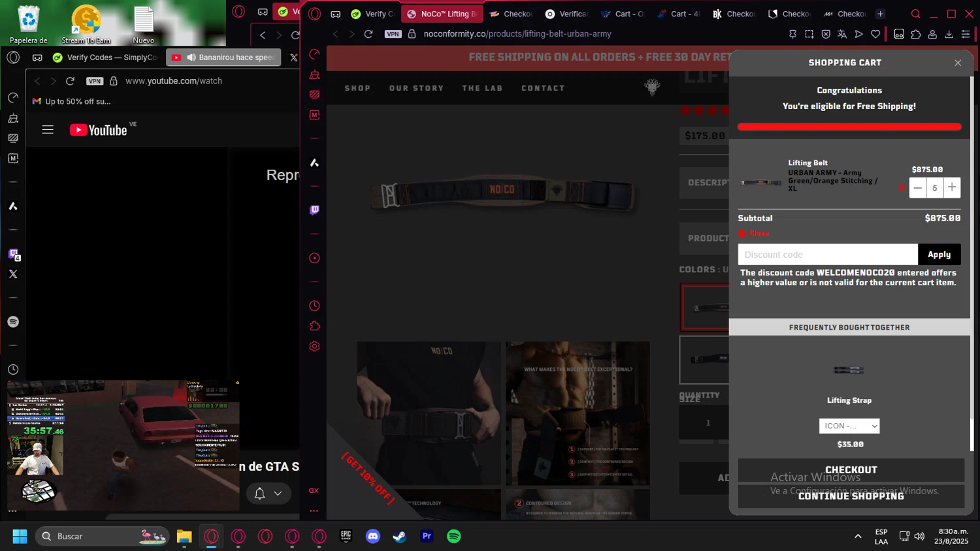Click CONTINUE SHOPPING in the cart

click(851, 496)
